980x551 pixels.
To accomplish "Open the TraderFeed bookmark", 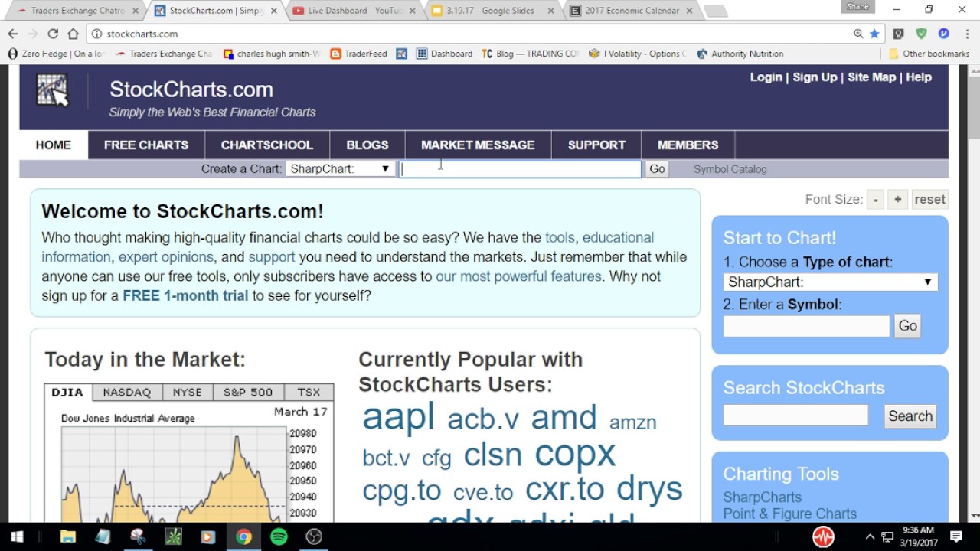I will click(358, 54).
